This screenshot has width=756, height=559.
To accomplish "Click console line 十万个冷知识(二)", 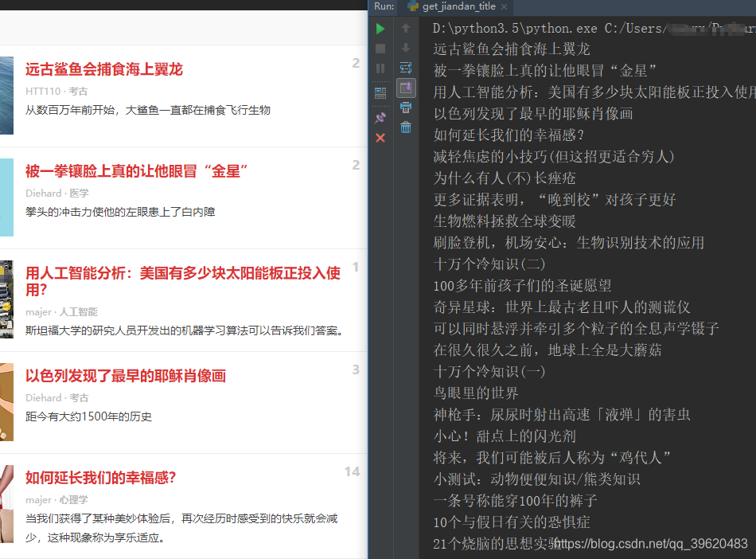I will [x=489, y=264].
